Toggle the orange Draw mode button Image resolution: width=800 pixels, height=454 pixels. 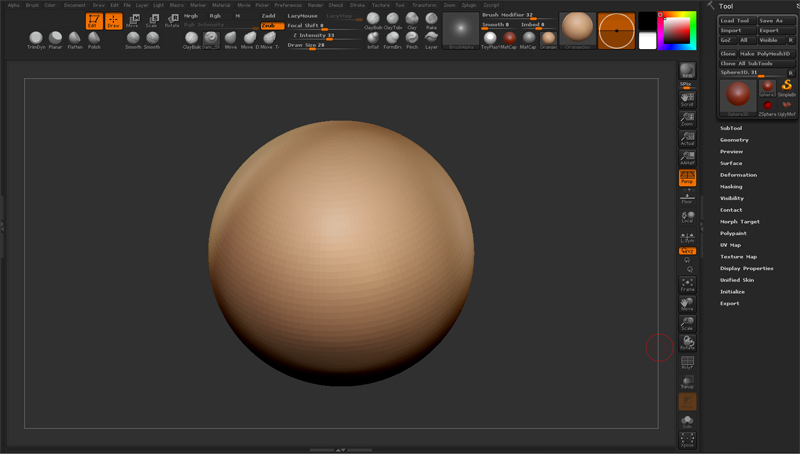click(x=113, y=21)
